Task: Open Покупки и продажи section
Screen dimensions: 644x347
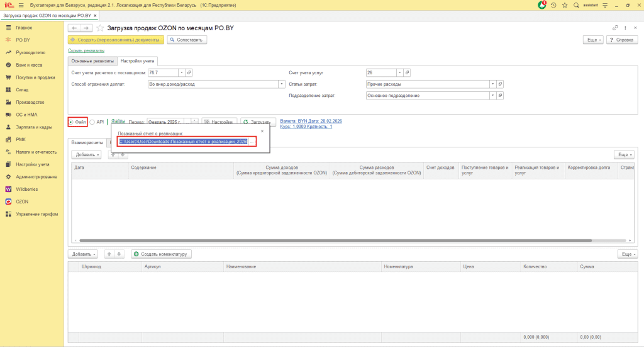Action: point(35,77)
